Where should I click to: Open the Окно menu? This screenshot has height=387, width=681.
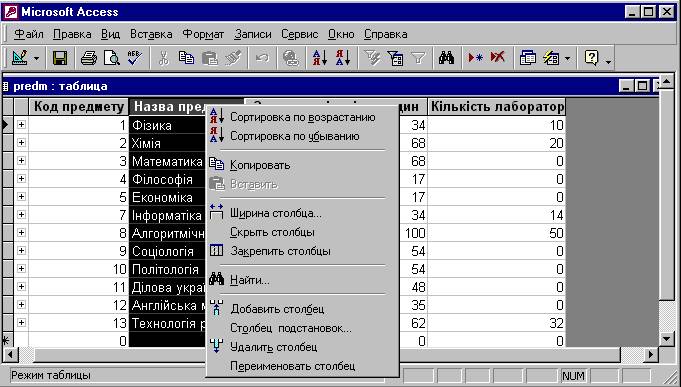(341, 34)
